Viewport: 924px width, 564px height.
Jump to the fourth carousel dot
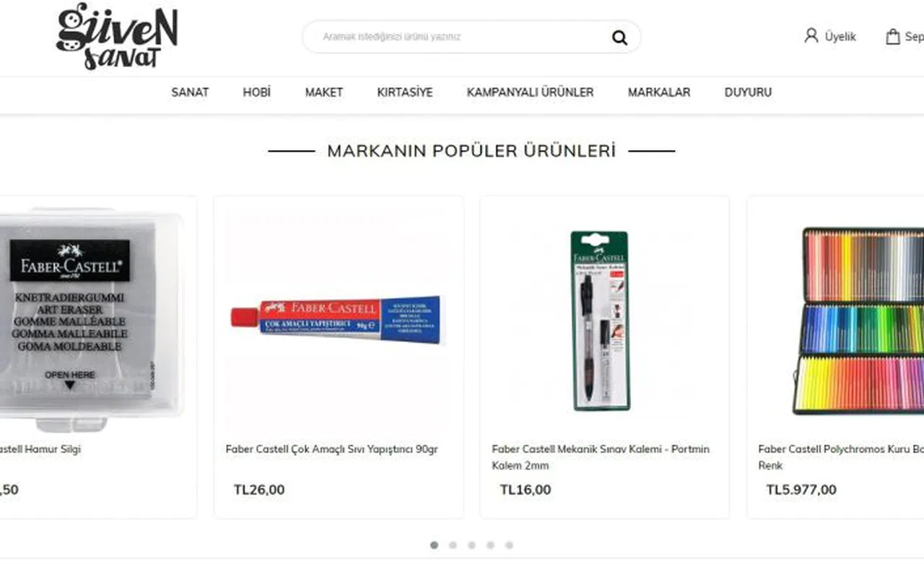coord(490,545)
